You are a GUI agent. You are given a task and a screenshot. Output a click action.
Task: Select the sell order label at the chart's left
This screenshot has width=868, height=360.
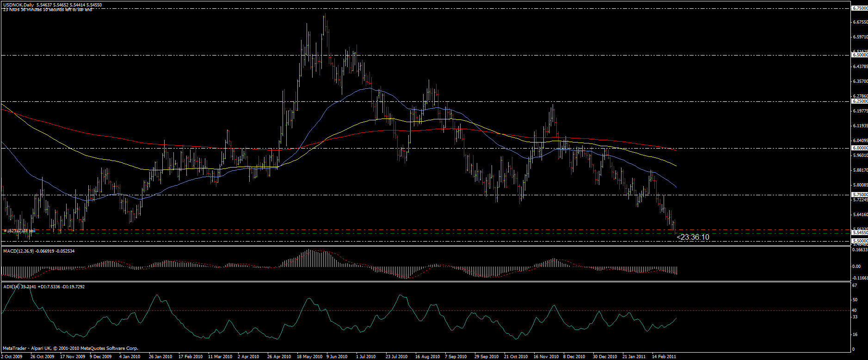pyautogui.click(x=19, y=230)
